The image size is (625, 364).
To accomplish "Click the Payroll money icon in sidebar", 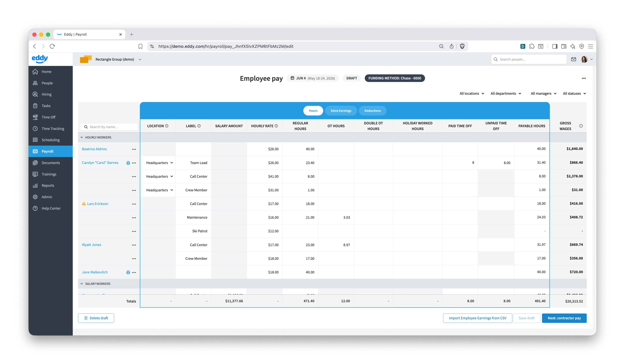I will pos(35,151).
